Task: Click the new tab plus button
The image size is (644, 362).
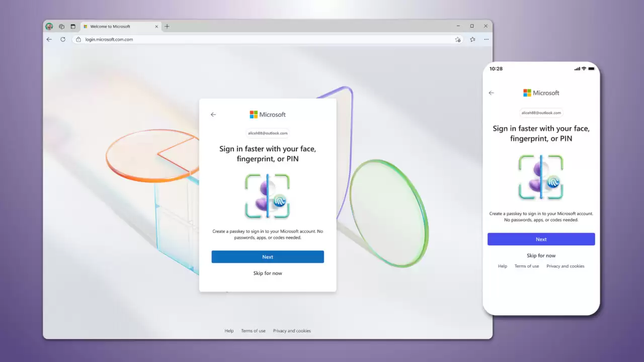Action: (167, 27)
